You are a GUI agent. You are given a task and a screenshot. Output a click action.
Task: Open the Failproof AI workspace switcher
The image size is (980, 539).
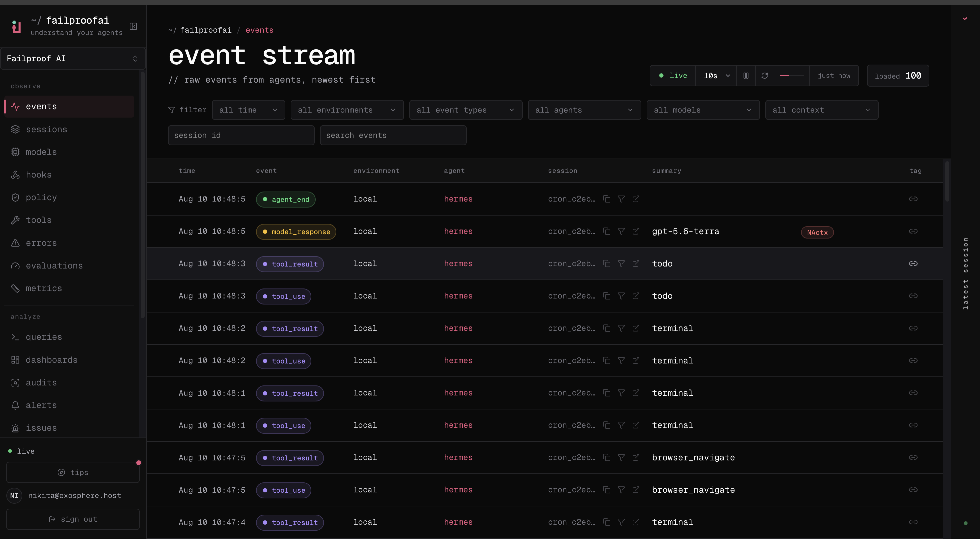(x=73, y=59)
